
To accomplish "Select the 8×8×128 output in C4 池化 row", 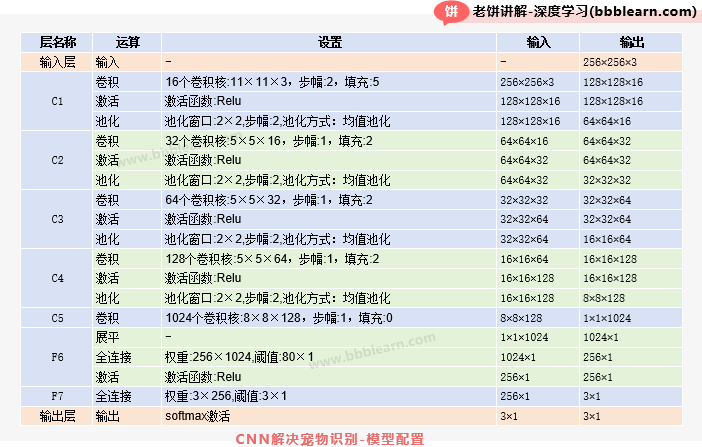I will 631,298.
